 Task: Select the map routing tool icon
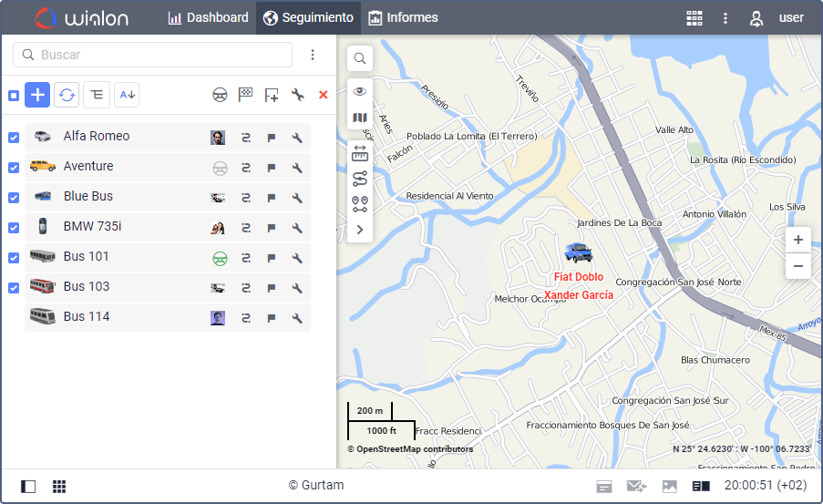pos(360,179)
